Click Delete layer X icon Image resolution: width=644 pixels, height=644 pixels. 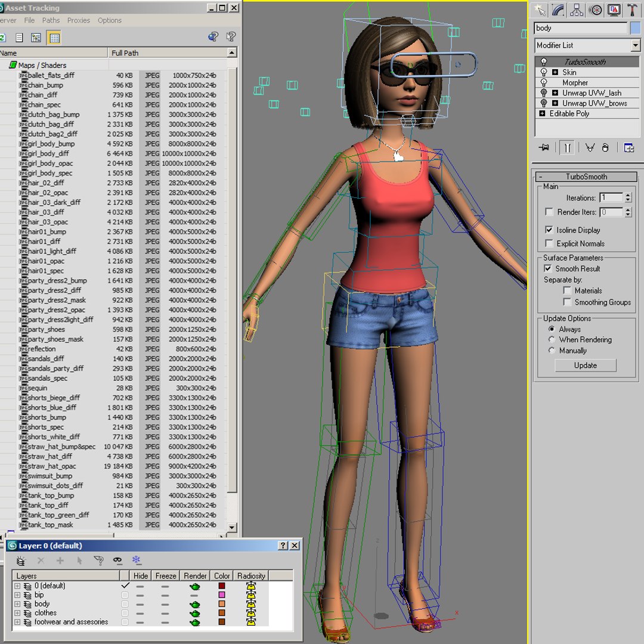[x=41, y=560]
